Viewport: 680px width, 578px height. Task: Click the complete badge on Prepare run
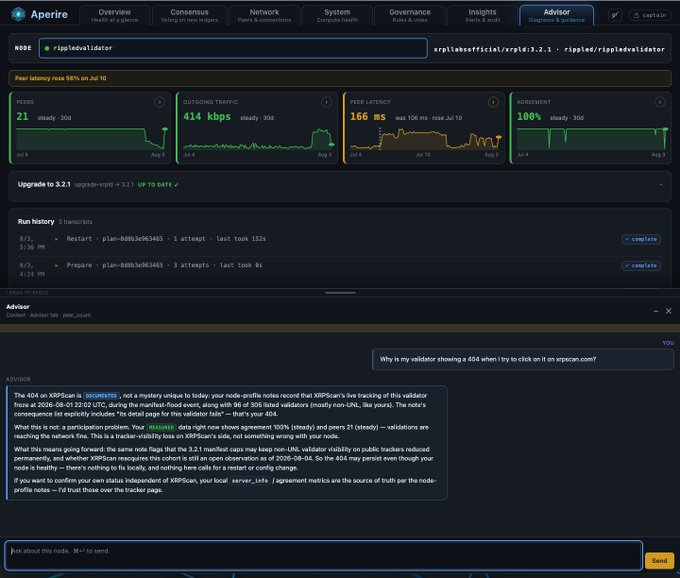(x=641, y=266)
